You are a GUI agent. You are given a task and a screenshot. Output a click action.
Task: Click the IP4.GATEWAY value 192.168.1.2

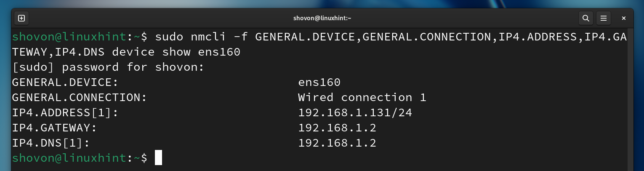pyautogui.click(x=337, y=128)
